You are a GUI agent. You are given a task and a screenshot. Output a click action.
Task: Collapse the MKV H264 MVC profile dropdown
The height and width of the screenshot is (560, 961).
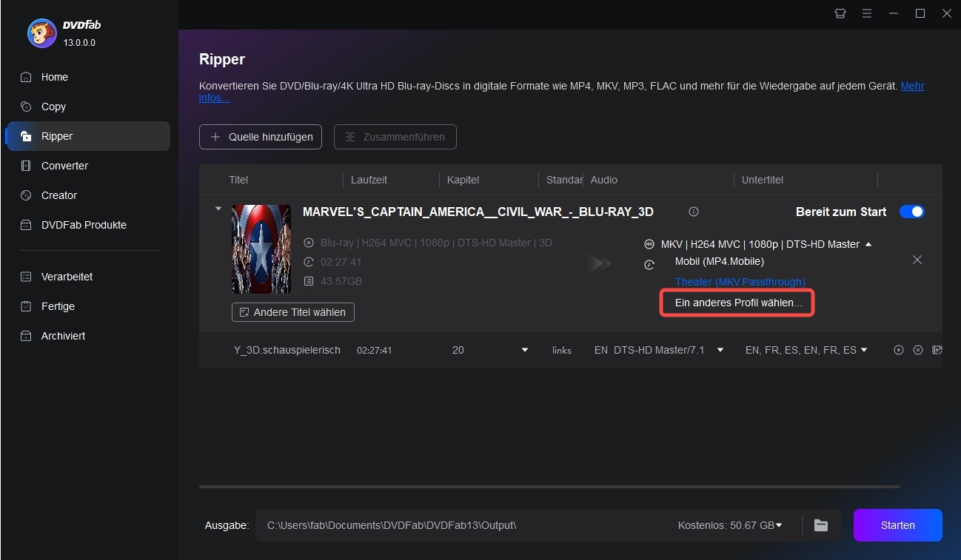pos(868,244)
